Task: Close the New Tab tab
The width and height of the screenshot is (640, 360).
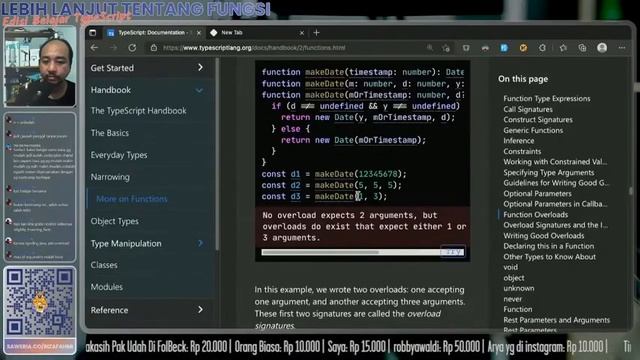Action: (x=302, y=33)
